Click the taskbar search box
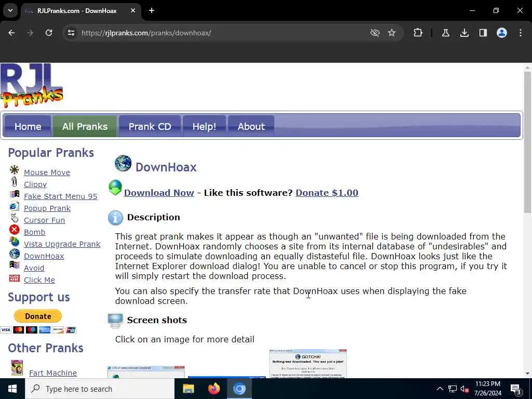Viewport: 532px width, 399px height. coord(99,389)
